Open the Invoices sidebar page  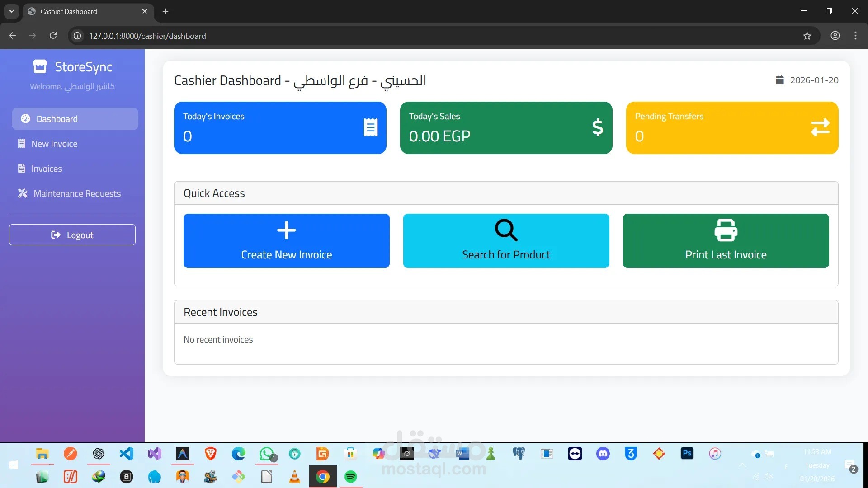[47, 169]
